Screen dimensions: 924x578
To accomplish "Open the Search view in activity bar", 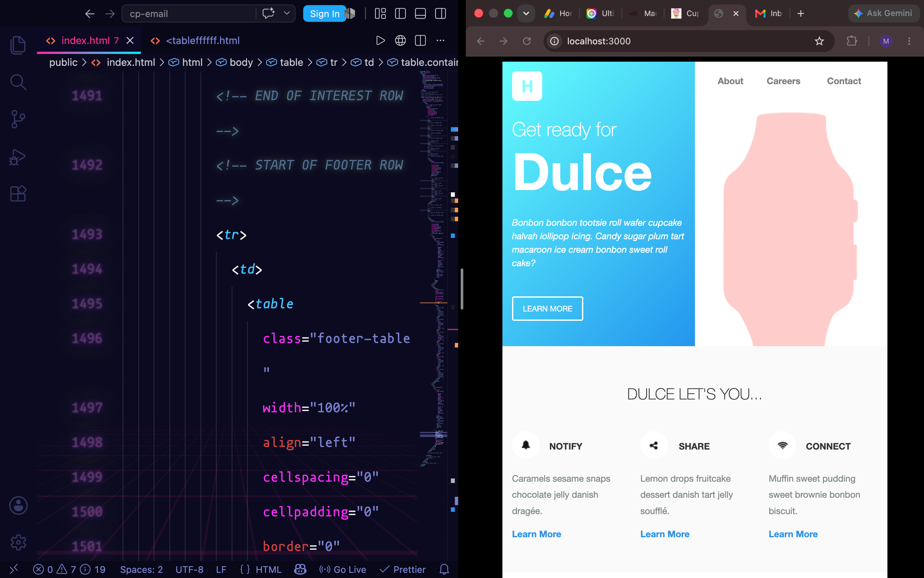I will (18, 82).
